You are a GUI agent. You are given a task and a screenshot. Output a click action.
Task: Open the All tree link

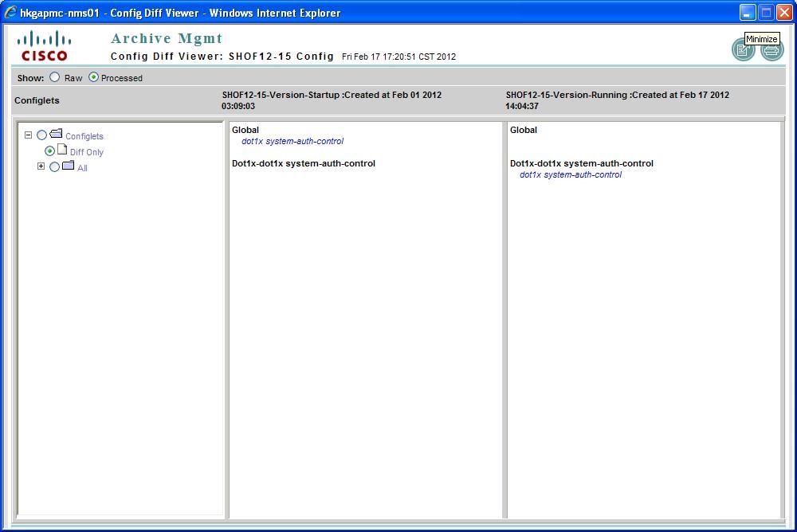click(x=82, y=168)
